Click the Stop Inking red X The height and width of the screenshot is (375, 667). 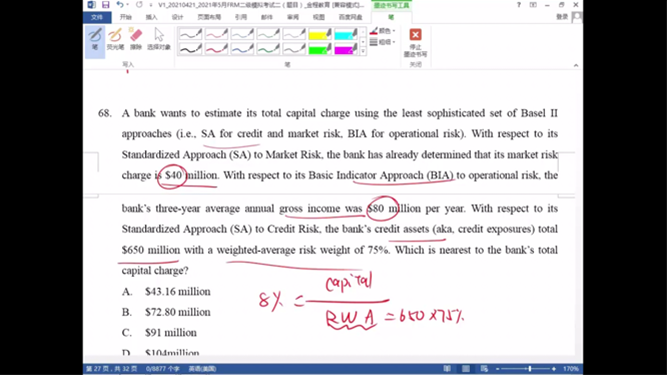tap(415, 42)
